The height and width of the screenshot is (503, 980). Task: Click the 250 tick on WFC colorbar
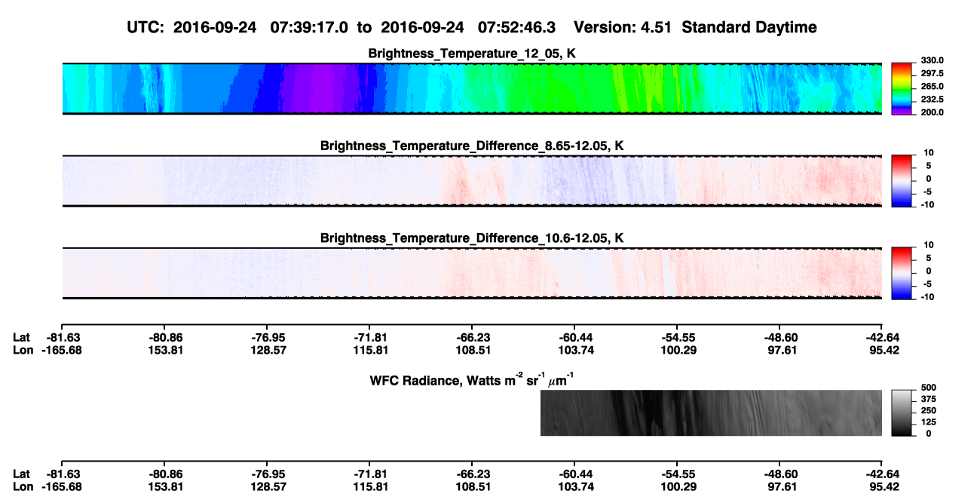(928, 409)
